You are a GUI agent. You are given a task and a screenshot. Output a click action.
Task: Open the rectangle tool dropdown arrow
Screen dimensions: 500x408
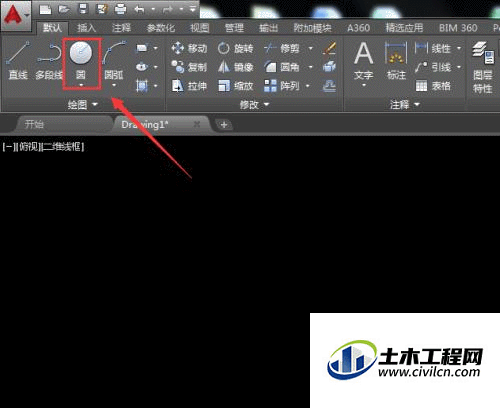[156, 48]
